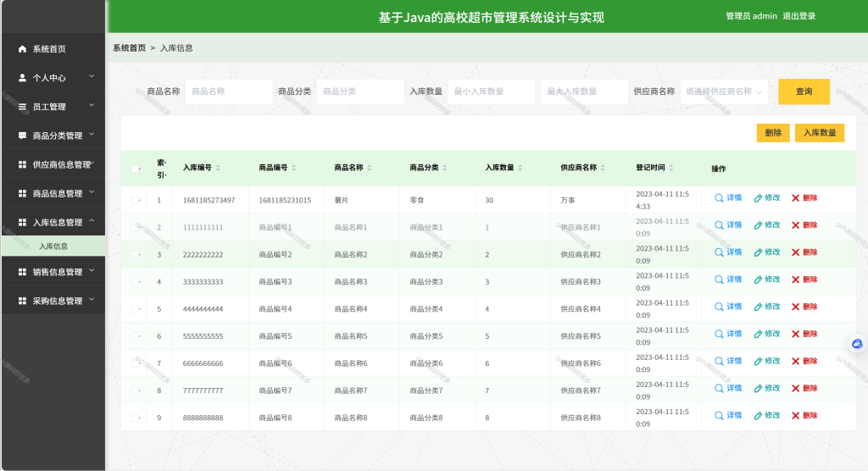This screenshot has height=471, width=868.
Task: Click the yellow 删除 batch button
Action: point(773,133)
